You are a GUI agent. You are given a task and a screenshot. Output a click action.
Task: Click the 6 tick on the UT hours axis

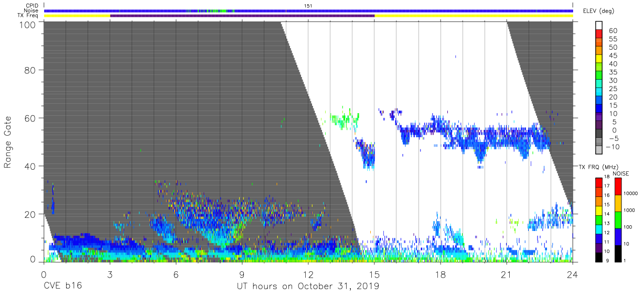(x=176, y=274)
